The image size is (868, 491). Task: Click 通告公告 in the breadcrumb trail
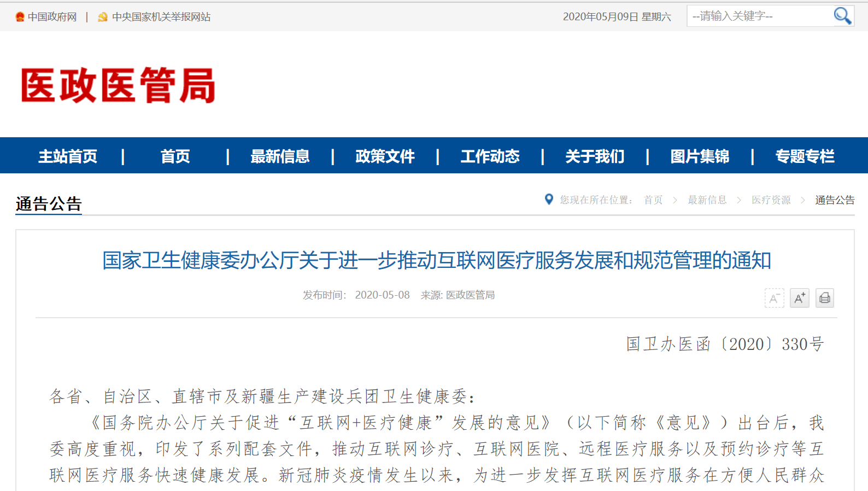(835, 200)
